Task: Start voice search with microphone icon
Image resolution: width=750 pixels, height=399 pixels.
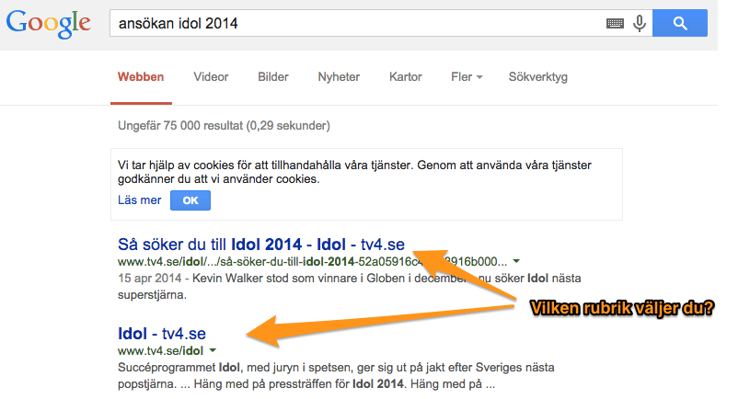Action: (x=640, y=23)
